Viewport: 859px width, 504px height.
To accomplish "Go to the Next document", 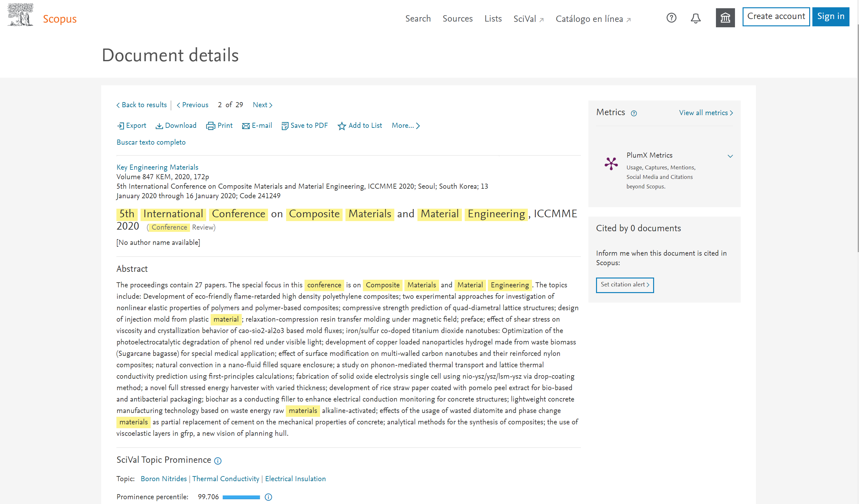I will [x=262, y=105].
